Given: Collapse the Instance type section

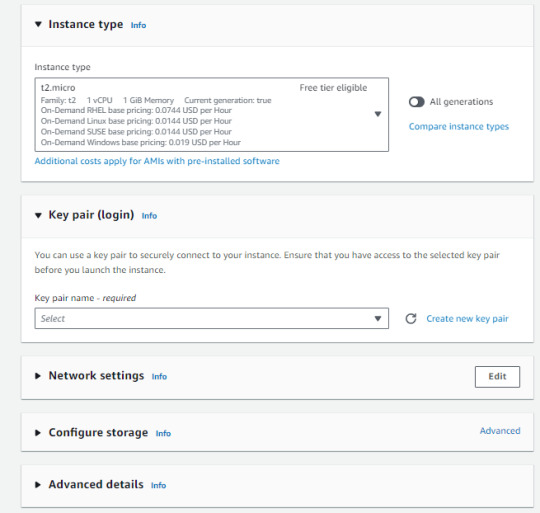Looking at the screenshot, I should tap(38, 24).
